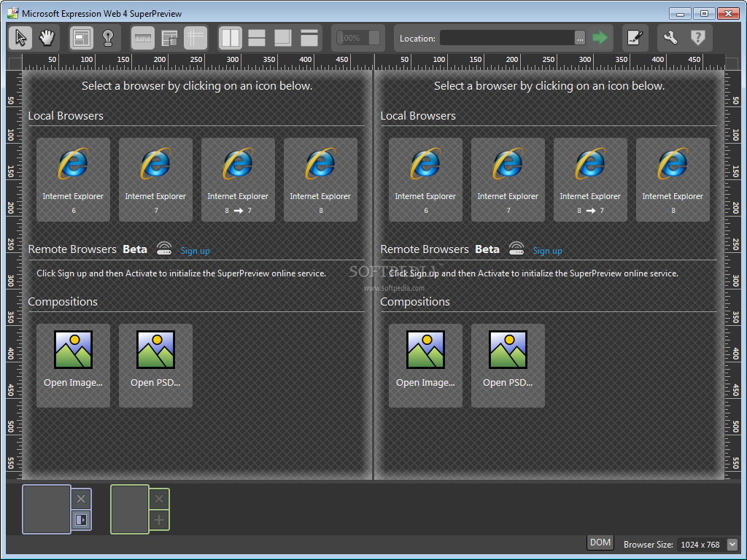
Task: Click the SuperPreview title bar app icon
Action: [x=13, y=13]
